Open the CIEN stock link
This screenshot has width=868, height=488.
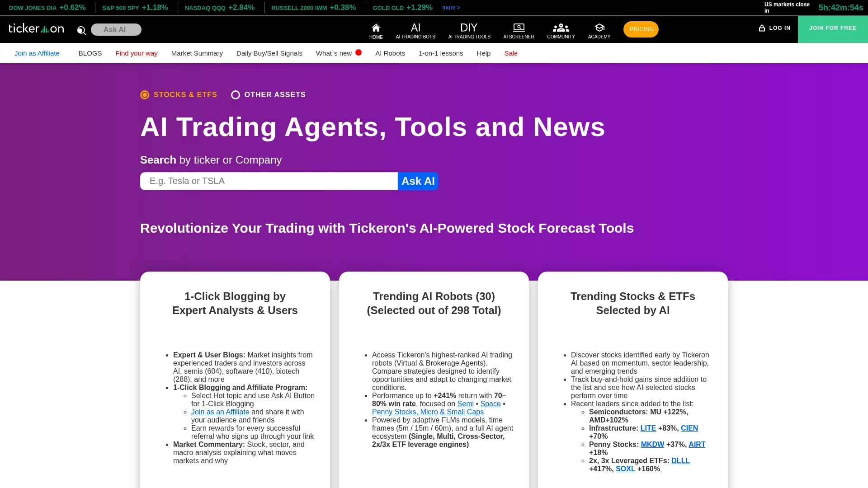[x=689, y=428]
